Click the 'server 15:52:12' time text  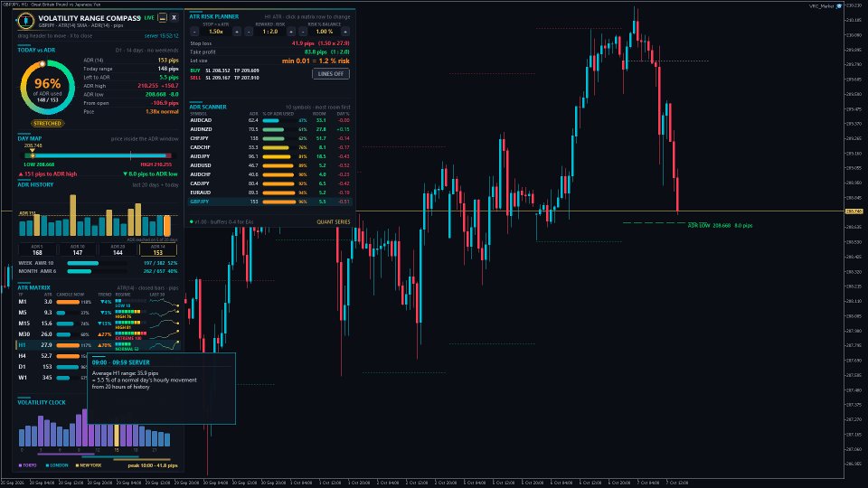pyautogui.click(x=162, y=36)
